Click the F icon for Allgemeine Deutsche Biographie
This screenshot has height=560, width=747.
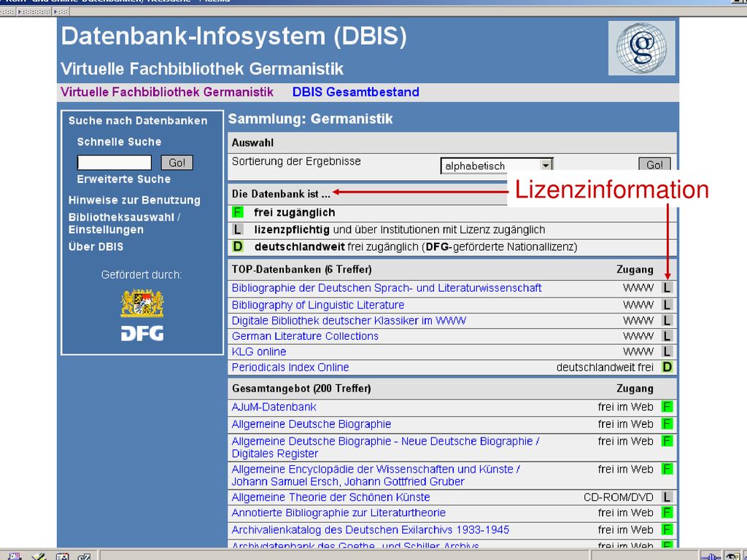(667, 424)
